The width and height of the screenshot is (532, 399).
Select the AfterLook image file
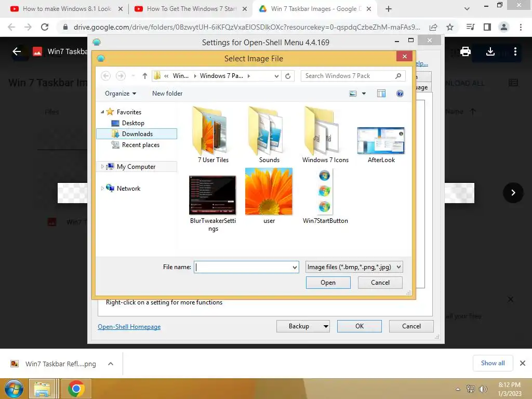(x=381, y=144)
